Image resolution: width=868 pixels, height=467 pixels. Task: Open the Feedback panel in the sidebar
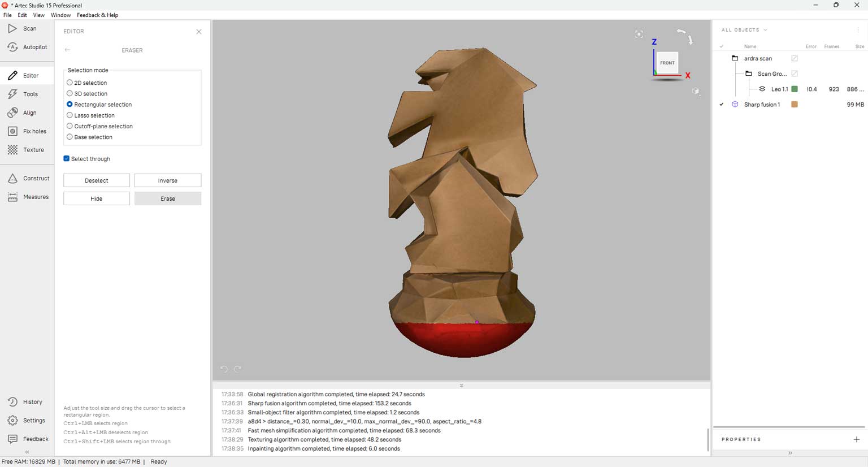coord(28,439)
